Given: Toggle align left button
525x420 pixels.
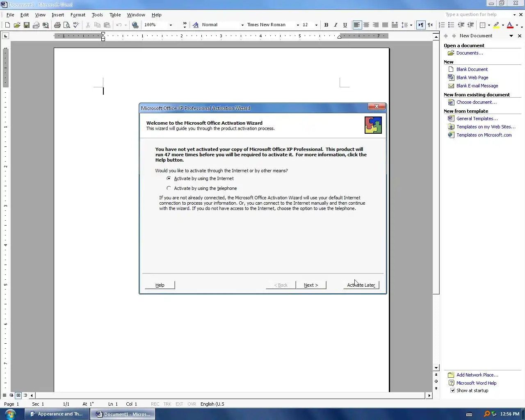Looking at the screenshot, I should click(x=357, y=25).
